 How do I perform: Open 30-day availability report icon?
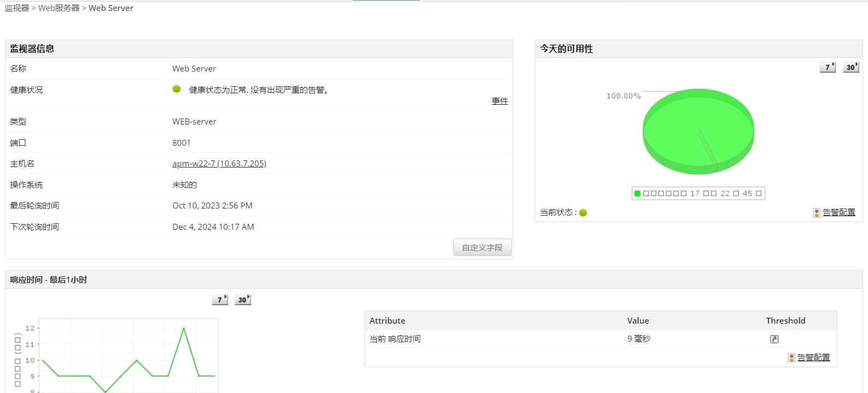coord(851,67)
